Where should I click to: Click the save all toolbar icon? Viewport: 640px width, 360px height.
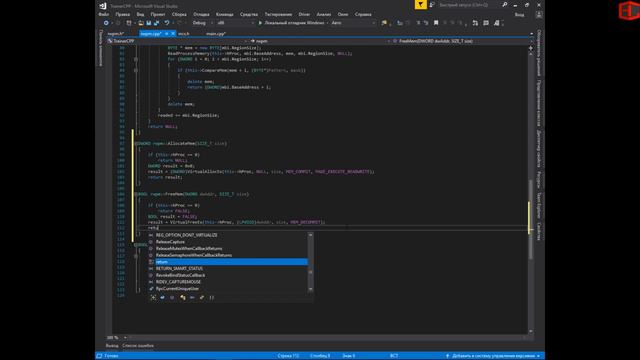click(x=156, y=23)
